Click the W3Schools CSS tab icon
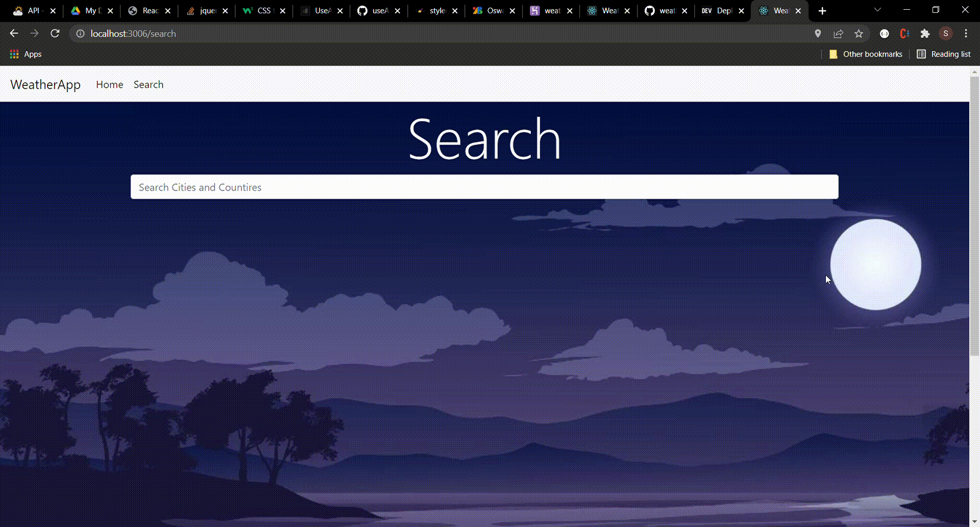 coord(249,10)
